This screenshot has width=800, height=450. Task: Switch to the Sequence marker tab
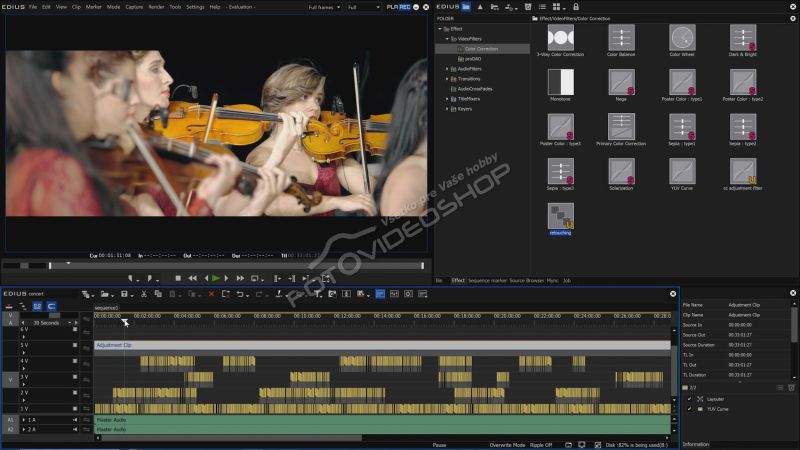click(x=487, y=281)
